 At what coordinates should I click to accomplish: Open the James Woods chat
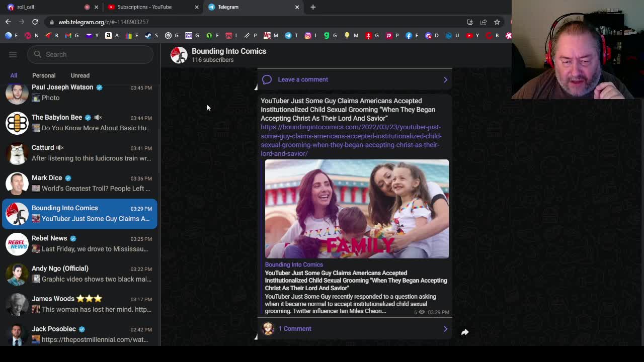pyautogui.click(x=79, y=304)
